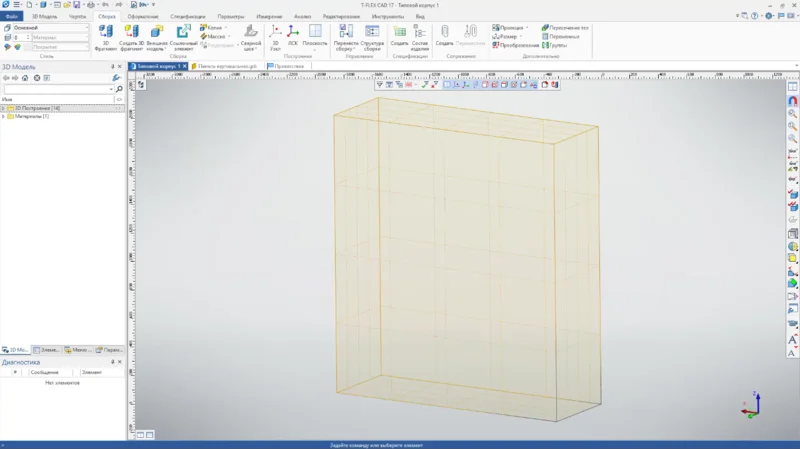Expand the Материалы tree node
800x449 pixels.
[x=4, y=117]
